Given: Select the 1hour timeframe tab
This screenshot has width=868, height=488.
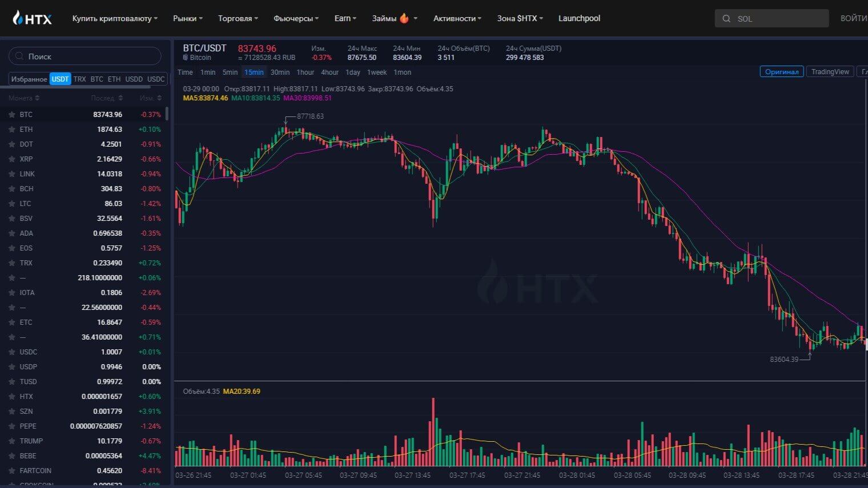Looking at the screenshot, I should tap(305, 72).
